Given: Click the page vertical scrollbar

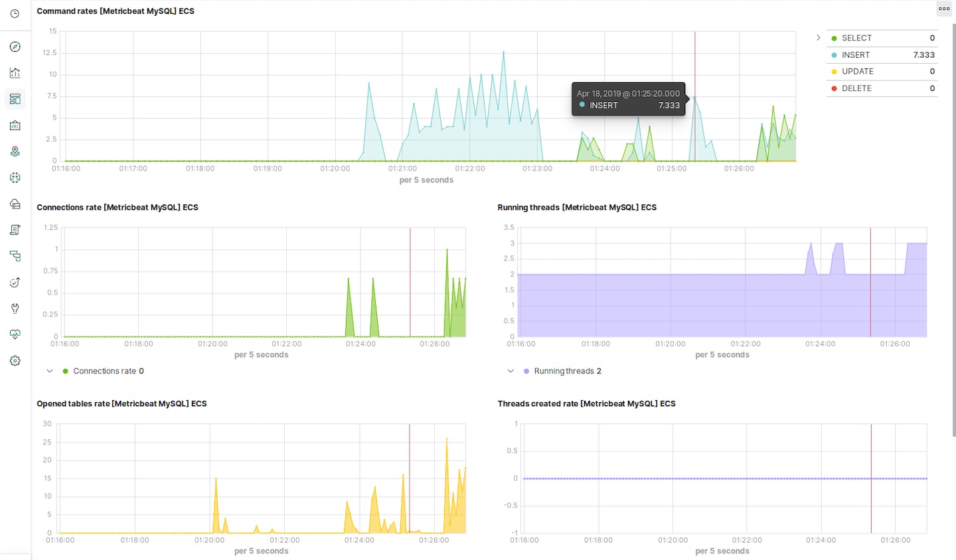Looking at the screenshot, I should tap(954, 230).
